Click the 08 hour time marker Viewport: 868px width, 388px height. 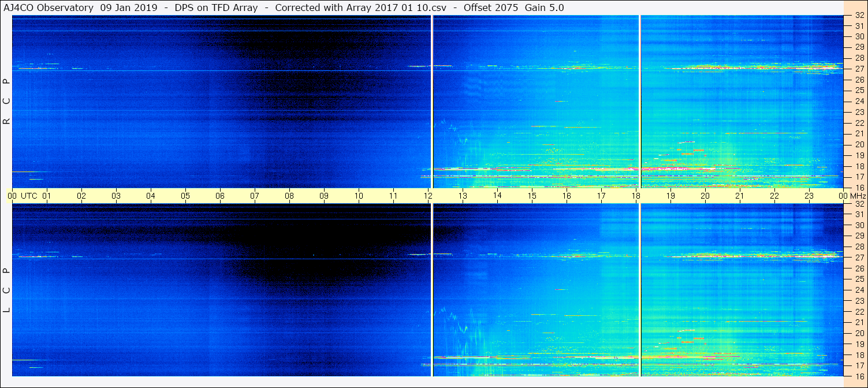point(289,196)
